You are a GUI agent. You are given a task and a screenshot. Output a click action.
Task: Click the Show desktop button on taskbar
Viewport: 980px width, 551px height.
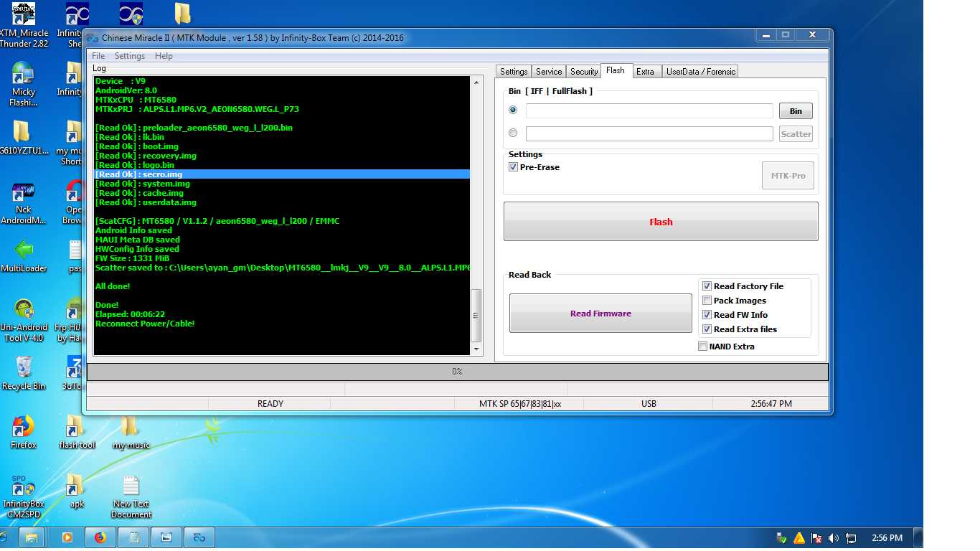tap(918, 537)
